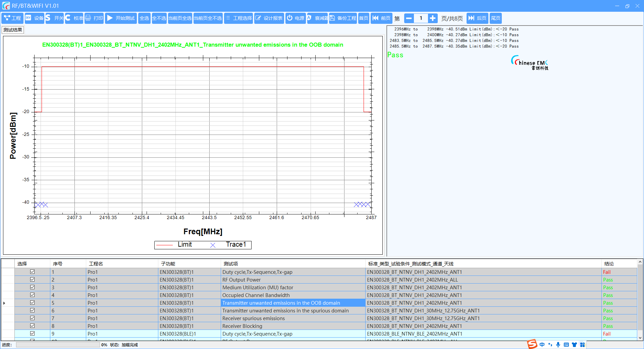Select 'Transmitter unwanted emissions in the spurious domain' cell
This screenshot has height=349, width=644.
tap(293, 311)
